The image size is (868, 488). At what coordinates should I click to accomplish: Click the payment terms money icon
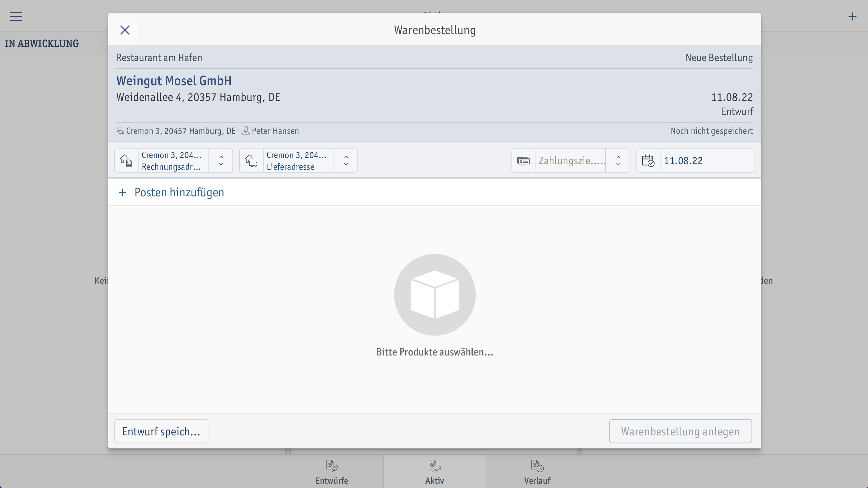[523, 160]
